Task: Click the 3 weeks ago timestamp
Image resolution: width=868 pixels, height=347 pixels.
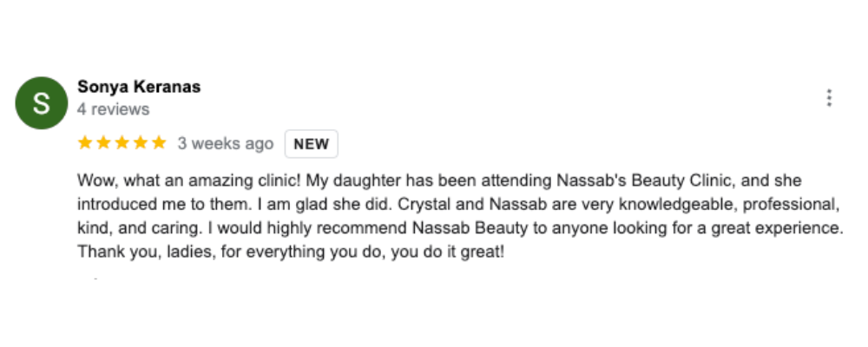Action: (x=226, y=144)
